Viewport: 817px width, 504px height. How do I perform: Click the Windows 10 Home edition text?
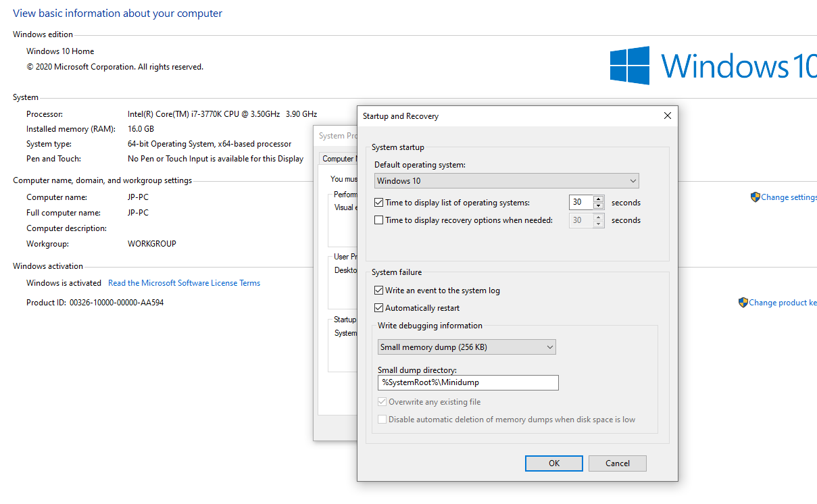coord(60,51)
